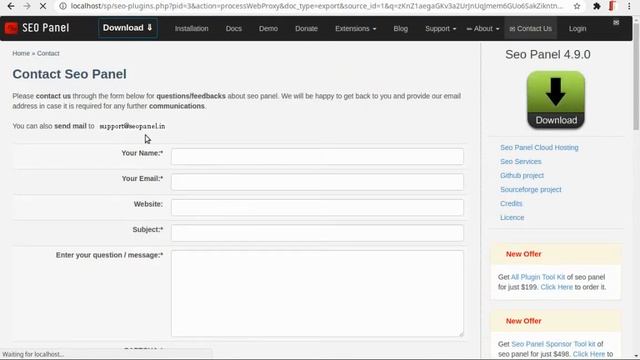View site info icon in address bar

click(62, 6)
